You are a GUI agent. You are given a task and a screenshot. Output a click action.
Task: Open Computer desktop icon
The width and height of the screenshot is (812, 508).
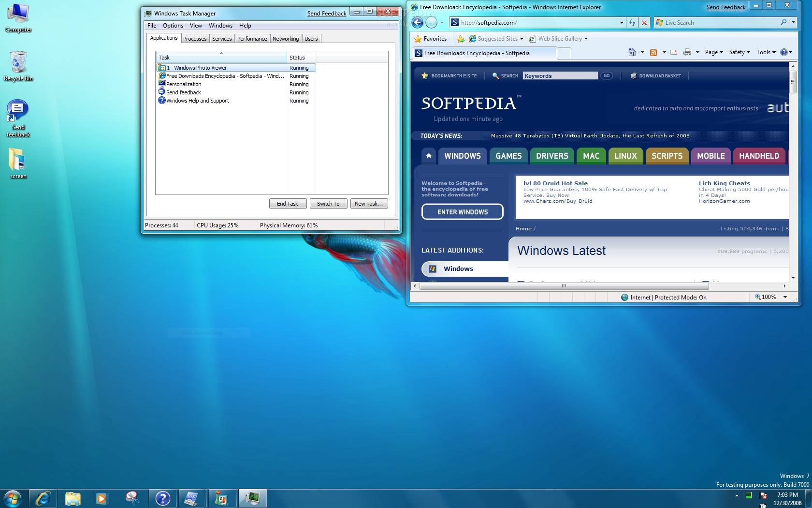click(18, 18)
